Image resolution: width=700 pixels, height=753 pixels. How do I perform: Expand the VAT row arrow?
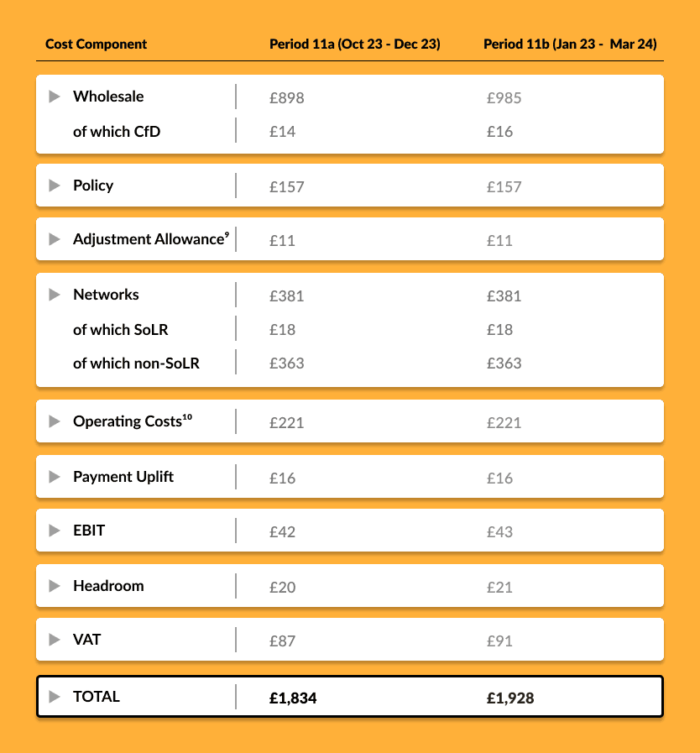coord(55,639)
